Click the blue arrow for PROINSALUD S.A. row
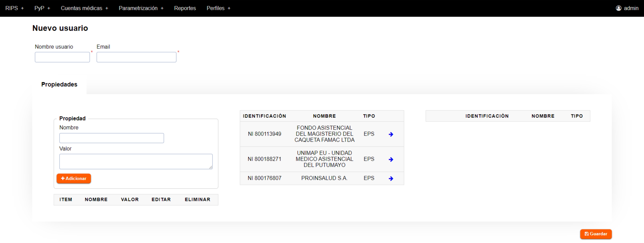 391,179
